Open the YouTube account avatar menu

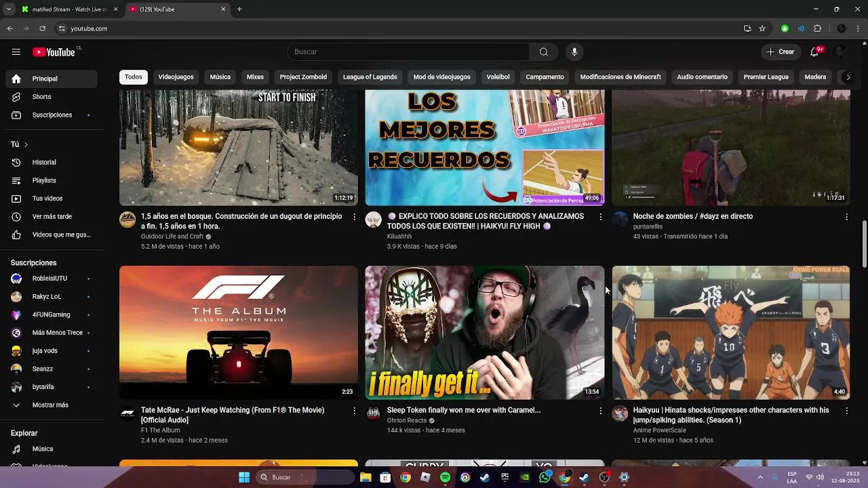840,52
